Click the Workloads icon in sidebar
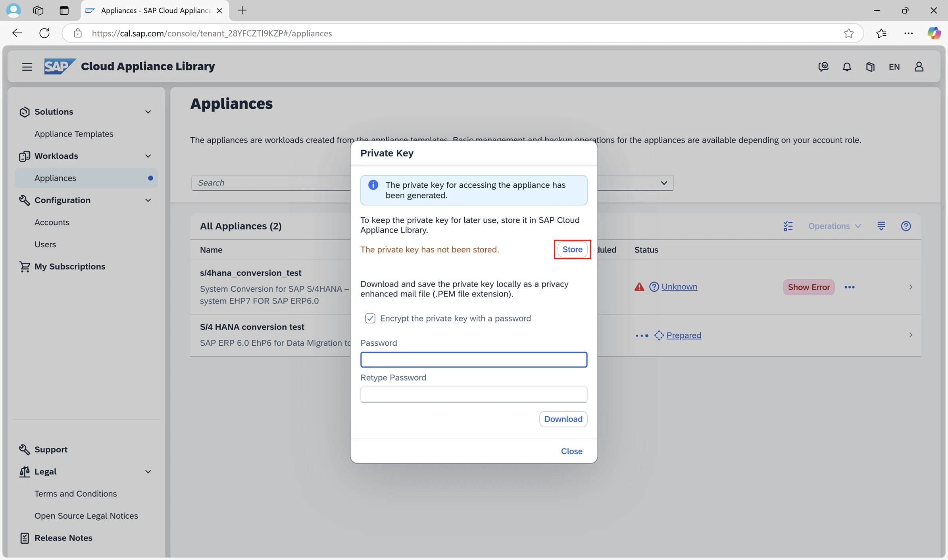Image resolution: width=948 pixels, height=560 pixels. pos(25,156)
